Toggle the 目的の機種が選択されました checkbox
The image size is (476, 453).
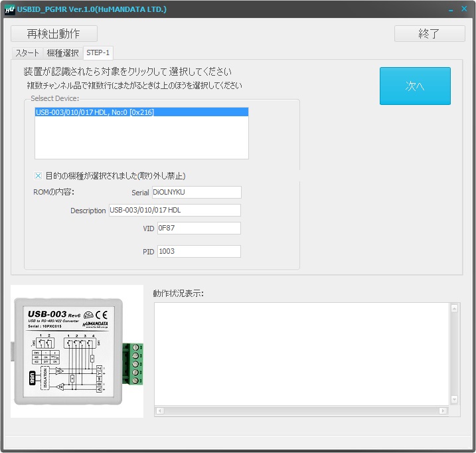coord(39,176)
